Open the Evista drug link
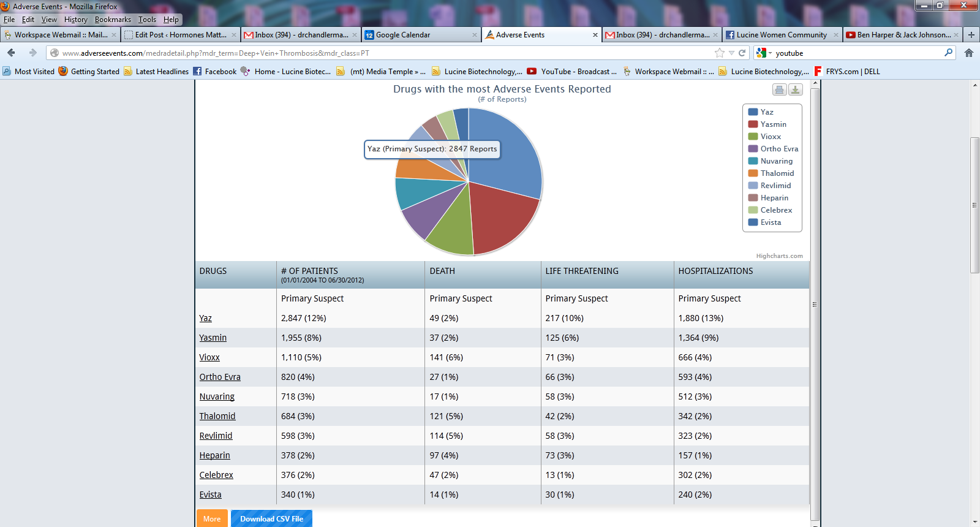 tap(210, 495)
